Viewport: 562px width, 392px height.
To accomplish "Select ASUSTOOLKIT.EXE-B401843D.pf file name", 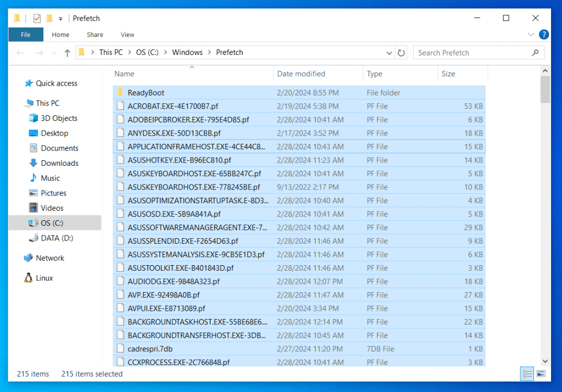I will coord(181,268).
